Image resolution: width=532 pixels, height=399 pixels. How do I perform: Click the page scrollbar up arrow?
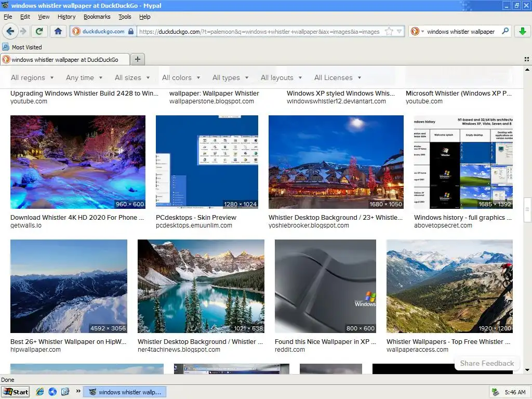[x=527, y=70]
